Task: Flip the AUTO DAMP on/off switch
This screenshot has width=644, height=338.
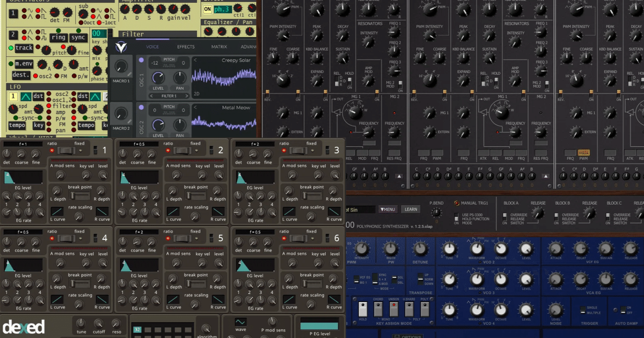Action: [623, 310]
